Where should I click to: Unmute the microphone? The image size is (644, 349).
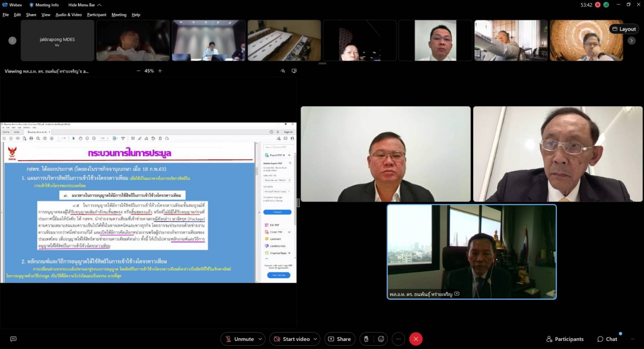(240, 339)
